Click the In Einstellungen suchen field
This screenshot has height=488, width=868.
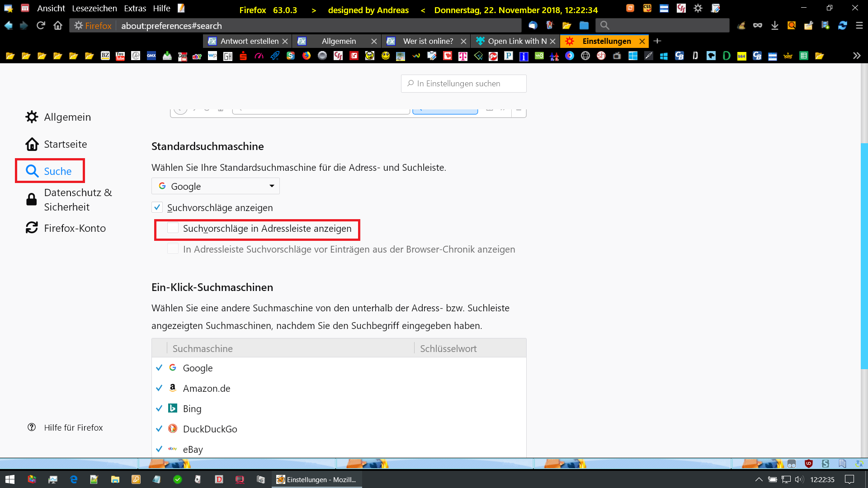coord(463,84)
